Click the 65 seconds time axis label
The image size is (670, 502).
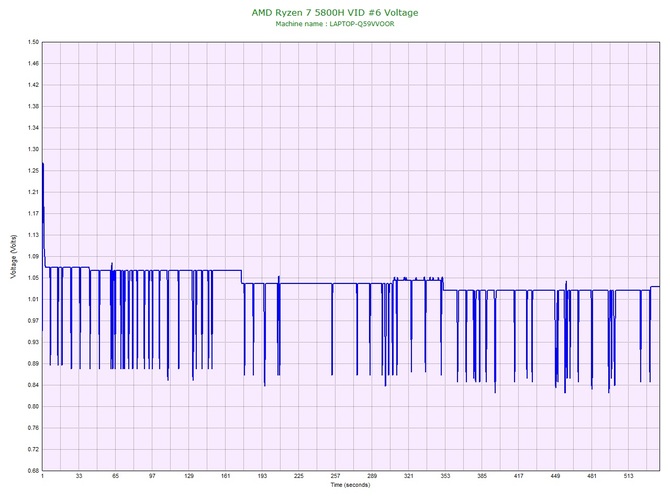116,476
